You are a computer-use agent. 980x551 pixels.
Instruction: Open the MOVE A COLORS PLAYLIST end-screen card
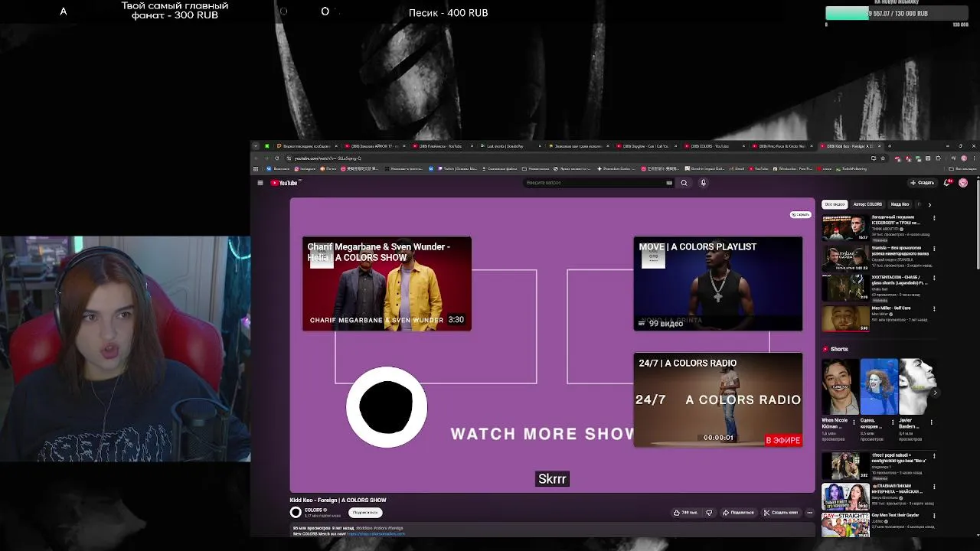(718, 284)
